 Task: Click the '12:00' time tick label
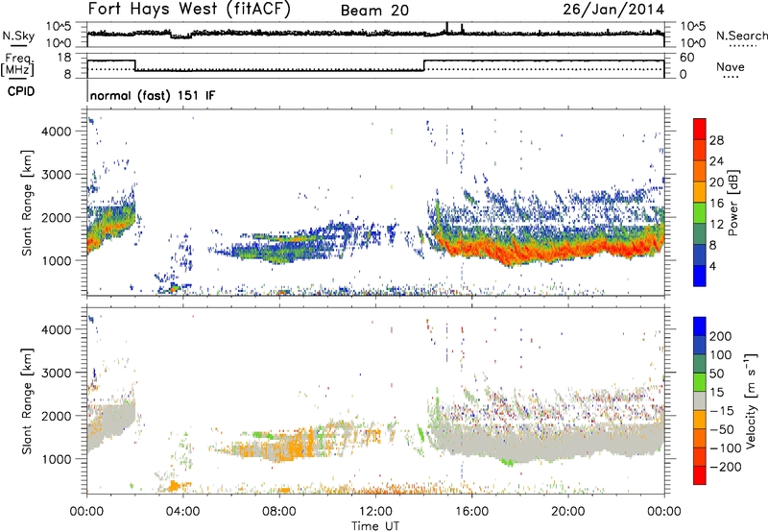pyautogui.click(x=375, y=512)
